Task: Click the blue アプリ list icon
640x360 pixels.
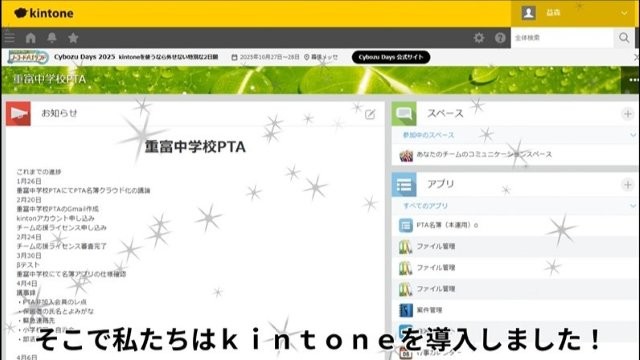Action: (x=404, y=184)
